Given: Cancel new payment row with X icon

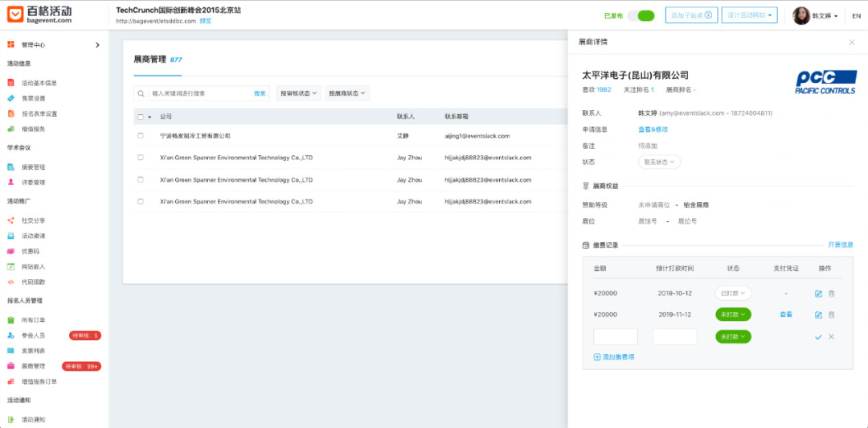Looking at the screenshot, I should pos(831,336).
